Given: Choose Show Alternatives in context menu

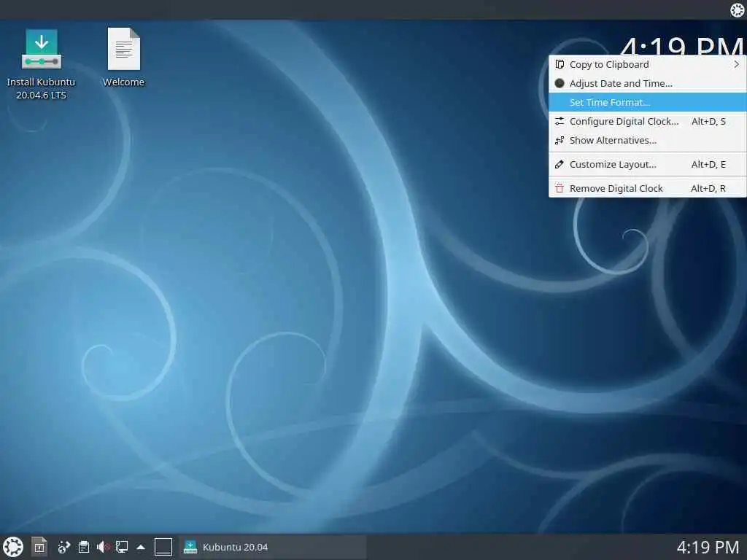Looking at the screenshot, I should (x=648, y=141).
